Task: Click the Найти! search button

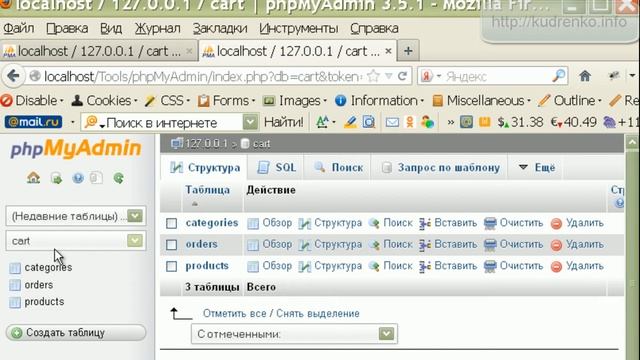Action: tap(284, 122)
